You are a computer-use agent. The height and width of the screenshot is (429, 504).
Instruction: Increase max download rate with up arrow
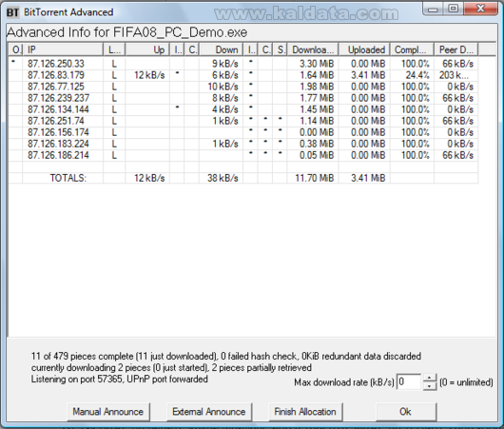[x=430, y=379]
